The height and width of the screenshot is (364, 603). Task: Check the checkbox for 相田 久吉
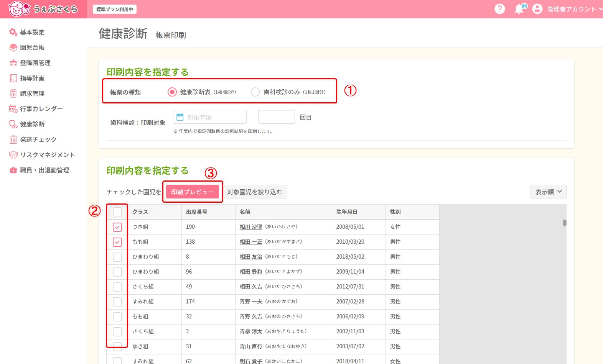click(x=117, y=287)
